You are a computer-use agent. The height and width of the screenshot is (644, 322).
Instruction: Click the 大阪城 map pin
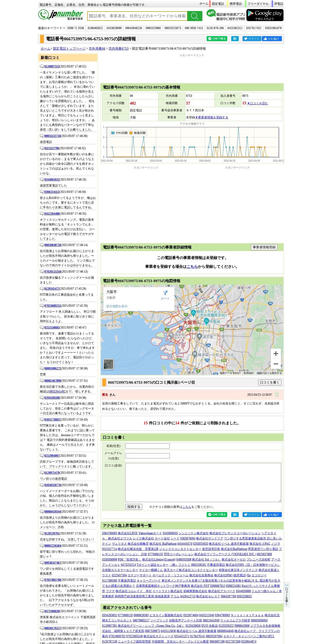click(206, 321)
